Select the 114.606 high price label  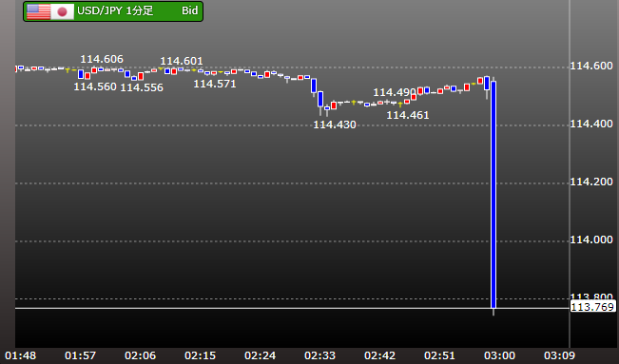102,59
